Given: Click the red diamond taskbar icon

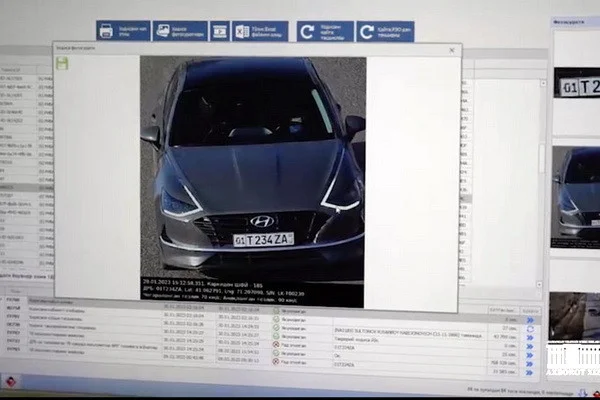Looking at the screenshot, I should point(11,382).
